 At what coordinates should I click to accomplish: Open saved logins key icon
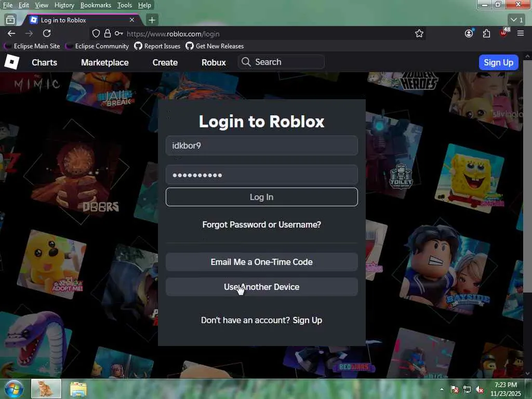[x=118, y=34]
